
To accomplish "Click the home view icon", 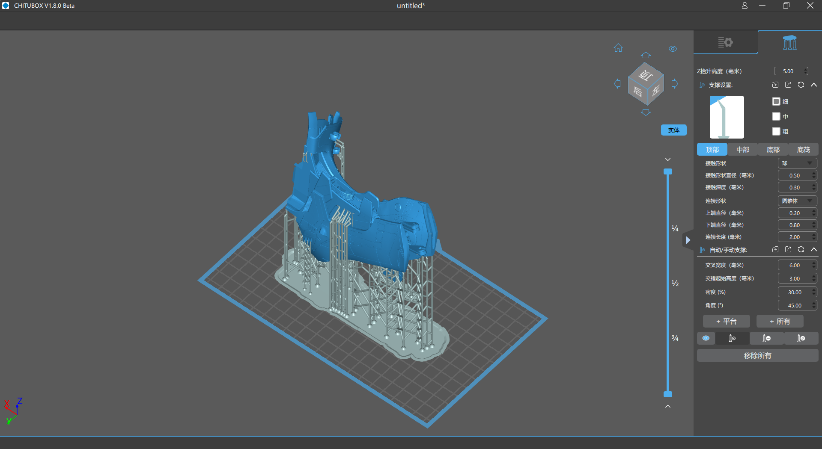I will 618,48.
